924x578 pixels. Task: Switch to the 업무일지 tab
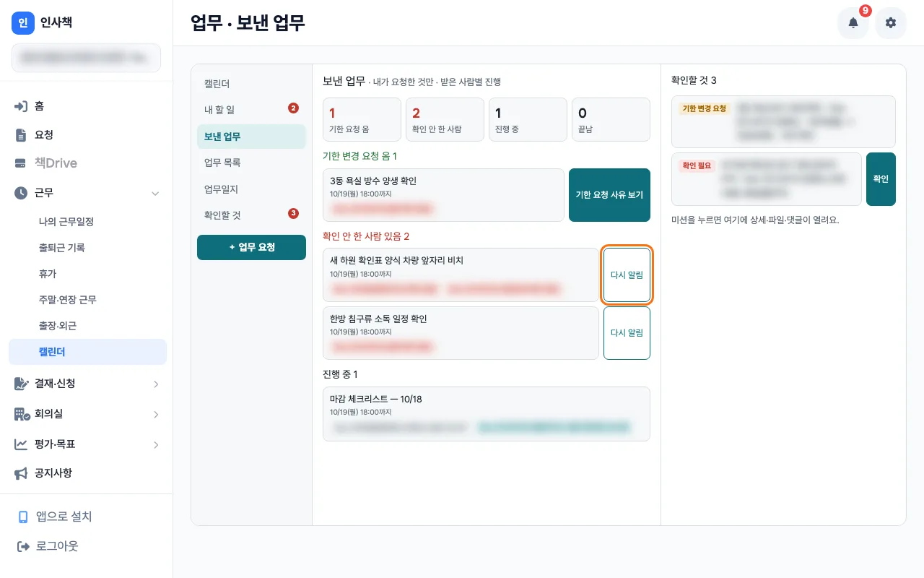coord(251,189)
